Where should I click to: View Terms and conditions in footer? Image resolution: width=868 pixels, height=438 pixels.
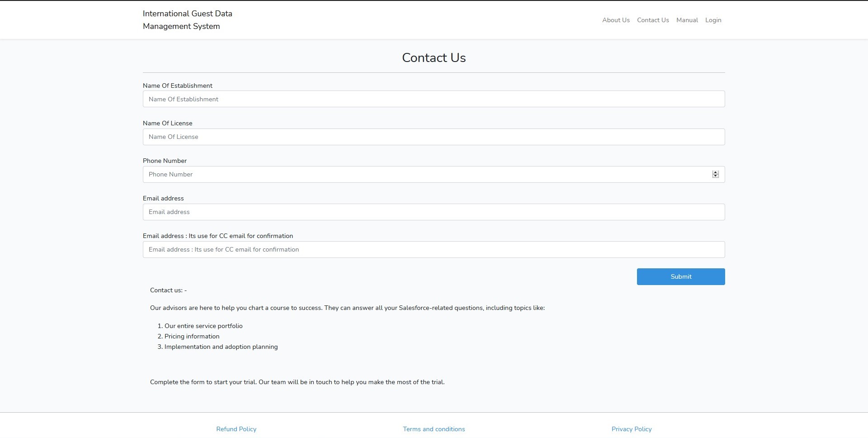click(434, 429)
